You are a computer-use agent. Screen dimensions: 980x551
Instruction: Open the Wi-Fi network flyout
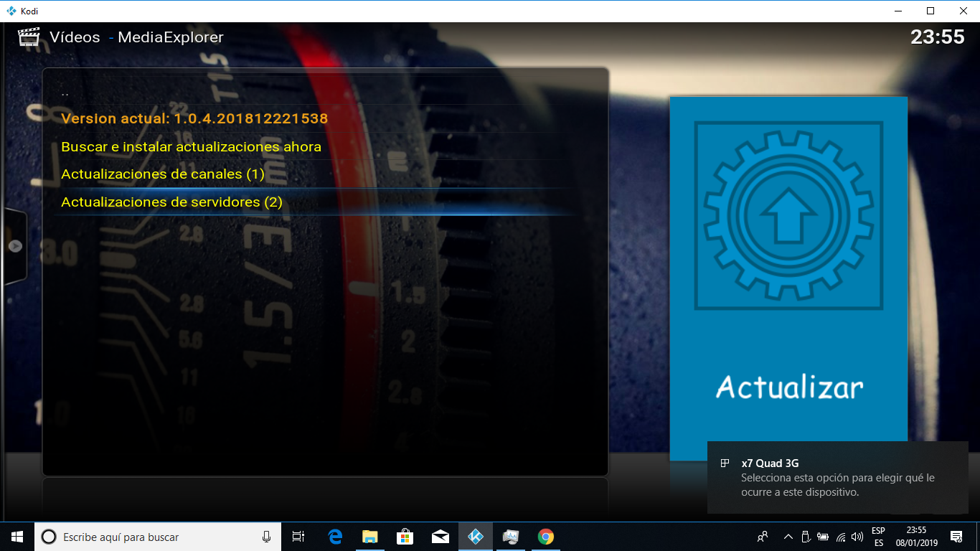point(841,537)
